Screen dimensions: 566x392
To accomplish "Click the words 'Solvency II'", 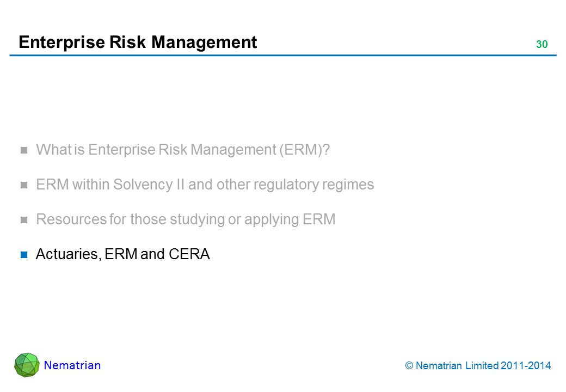I will [x=149, y=185].
